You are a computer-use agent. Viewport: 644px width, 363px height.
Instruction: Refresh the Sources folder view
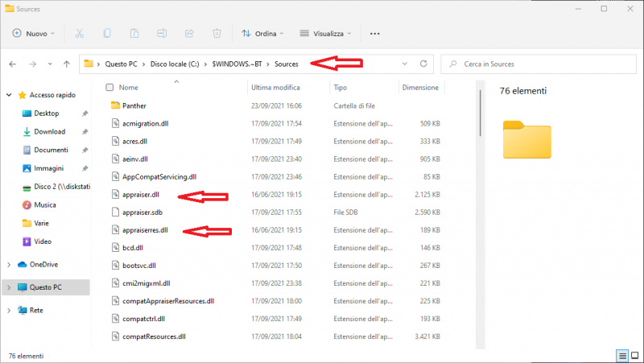[x=423, y=64]
